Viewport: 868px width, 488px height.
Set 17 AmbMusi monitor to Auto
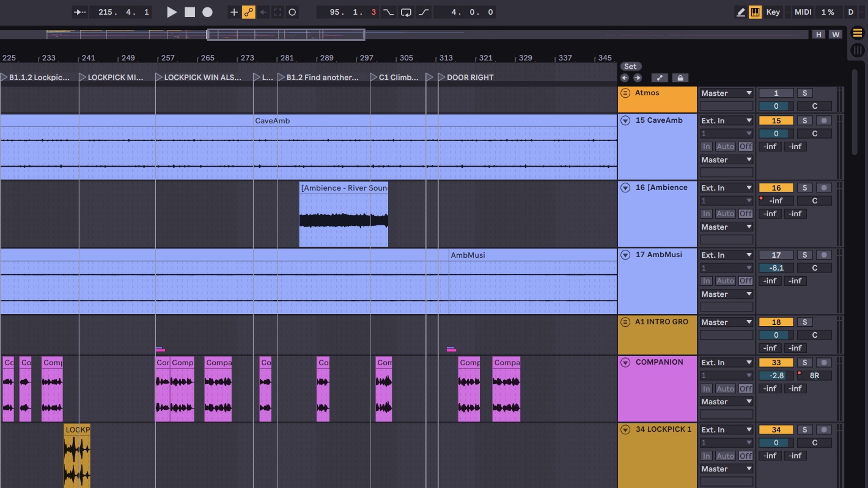tap(725, 281)
